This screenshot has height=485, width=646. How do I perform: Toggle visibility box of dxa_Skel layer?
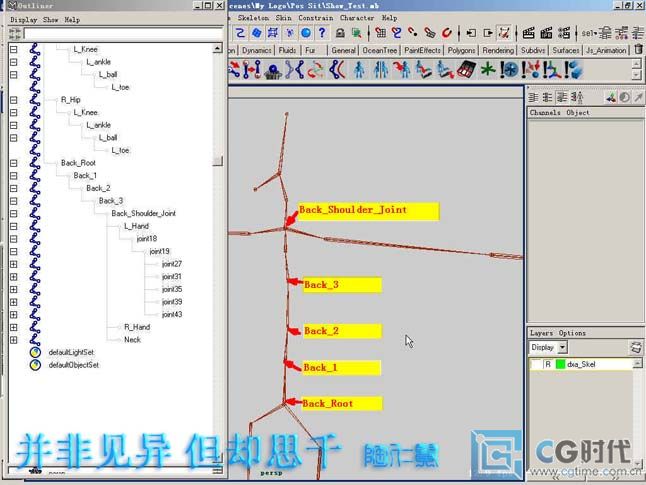pyautogui.click(x=536, y=364)
